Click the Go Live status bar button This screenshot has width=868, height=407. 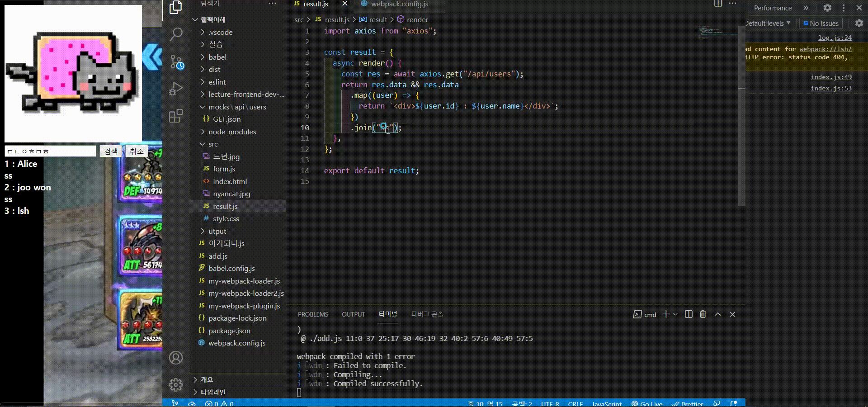coord(647,404)
